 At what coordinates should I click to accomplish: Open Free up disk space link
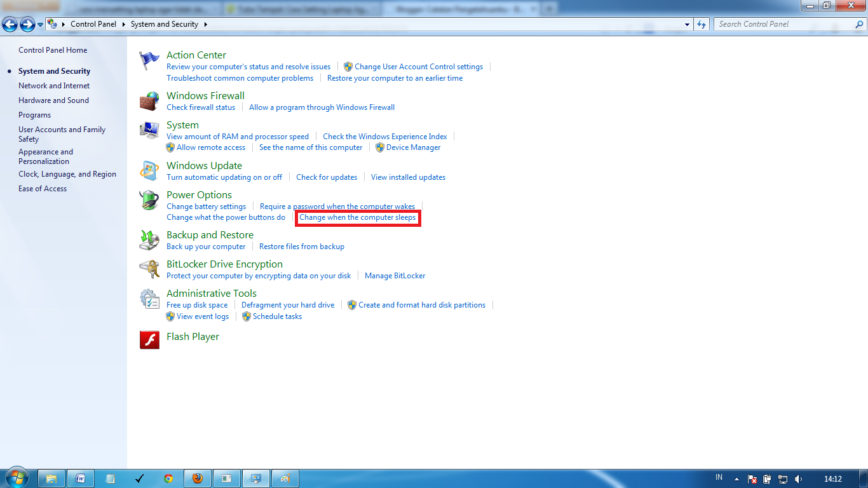tap(197, 305)
